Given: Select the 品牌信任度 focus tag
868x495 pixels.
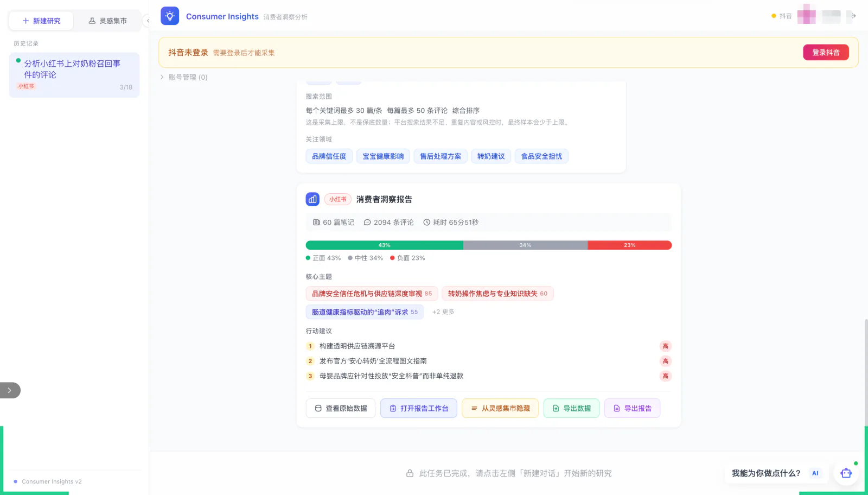Looking at the screenshot, I should tap(329, 156).
